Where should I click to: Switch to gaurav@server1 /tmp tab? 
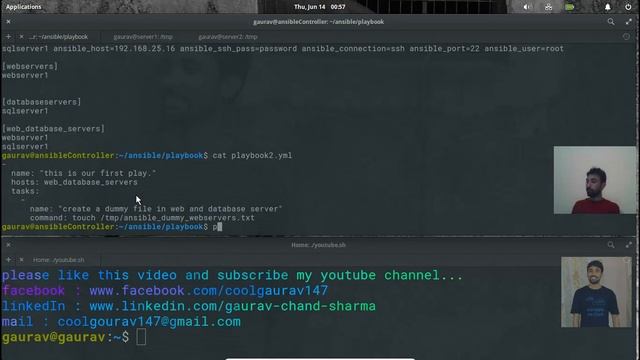tap(143, 37)
